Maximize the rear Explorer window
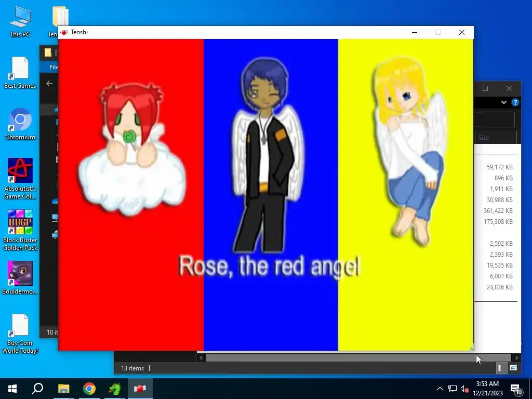The width and height of the screenshot is (532, 399). click(x=485, y=88)
